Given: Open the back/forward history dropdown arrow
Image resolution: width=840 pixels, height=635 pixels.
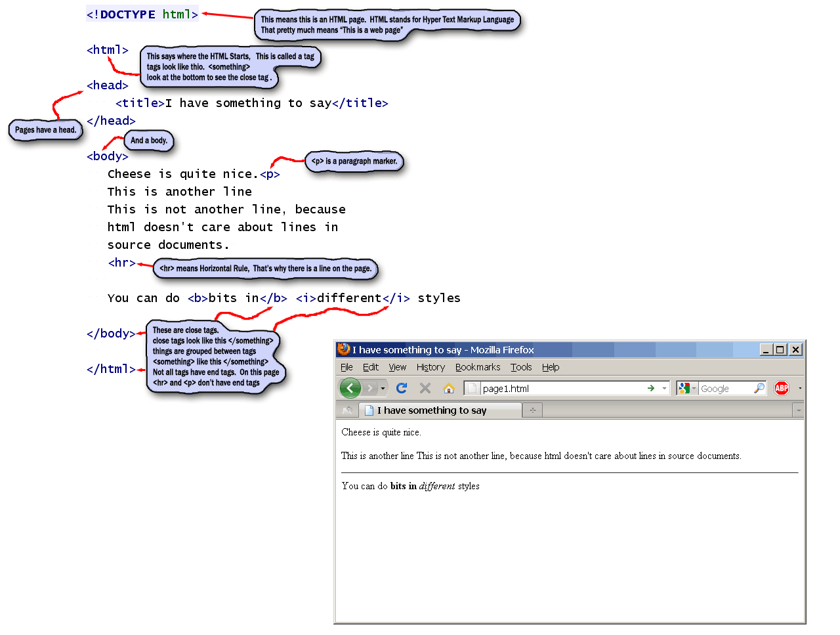Looking at the screenshot, I should 383,388.
